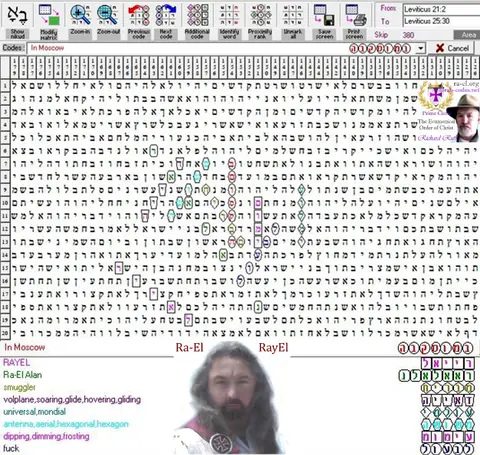Open the Additional code tool
480x455 pixels.
tap(197, 15)
